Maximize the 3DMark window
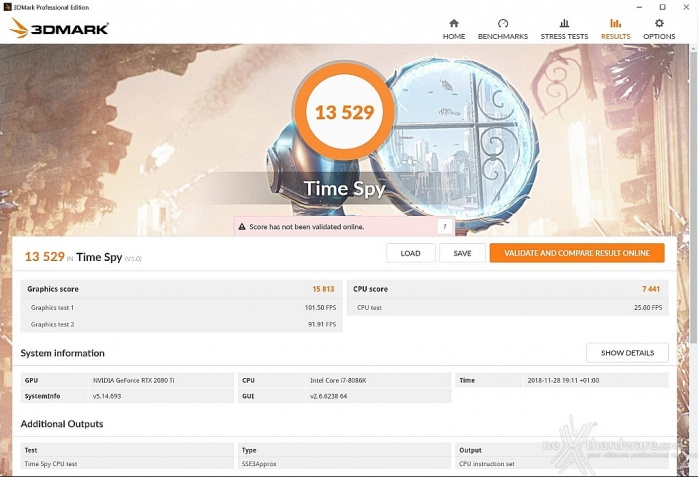 coord(662,7)
